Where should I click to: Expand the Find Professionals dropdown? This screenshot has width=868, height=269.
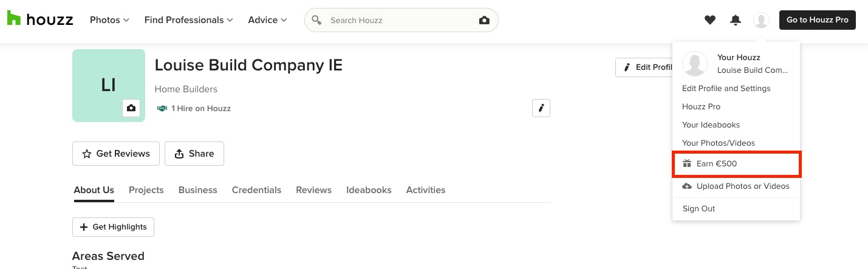point(189,20)
